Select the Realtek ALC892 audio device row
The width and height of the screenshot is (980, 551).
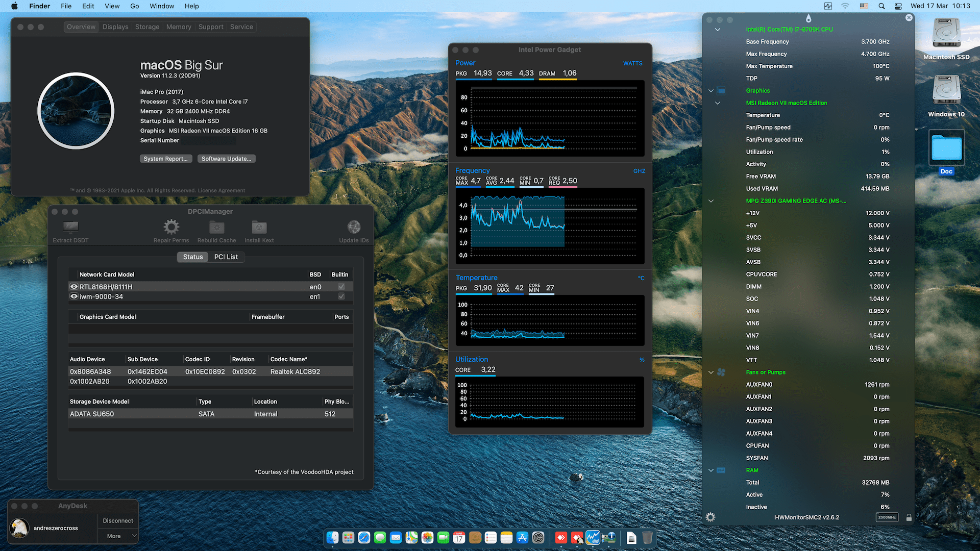click(211, 371)
